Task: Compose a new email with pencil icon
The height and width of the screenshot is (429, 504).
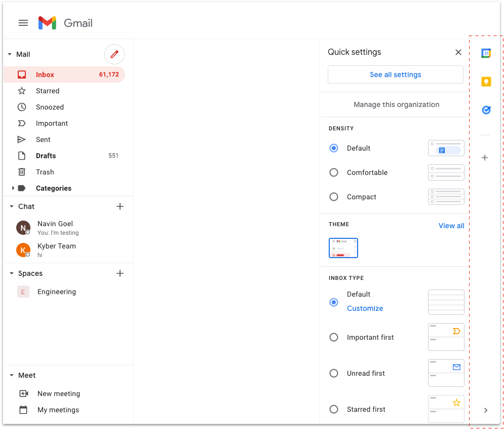Action: click(x=114, y=54)
